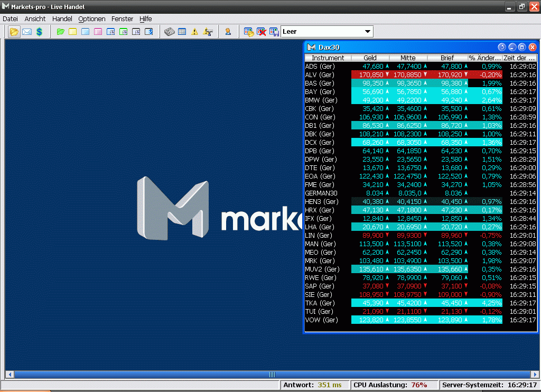Image resolution: width=541 pixels, height=392 pixels.
Task: Open the user account person icon
Action: coord(228,32)
